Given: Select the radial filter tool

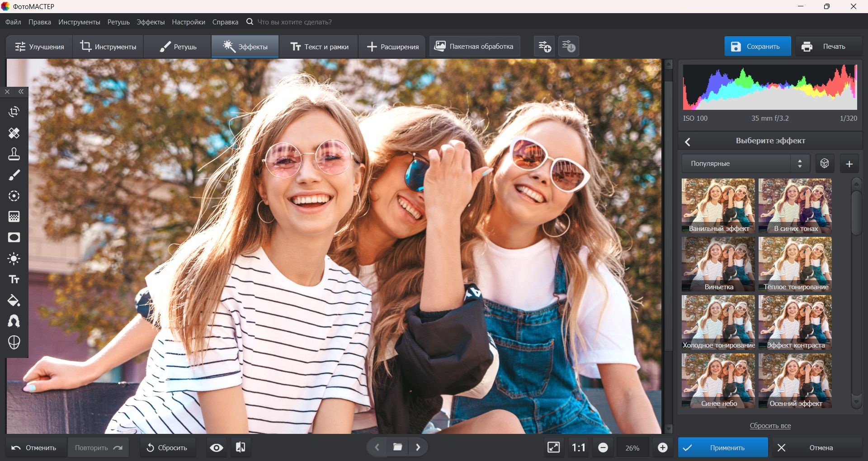Looking at the screenshot, I should pyautogui.click(x=14, y=196).
